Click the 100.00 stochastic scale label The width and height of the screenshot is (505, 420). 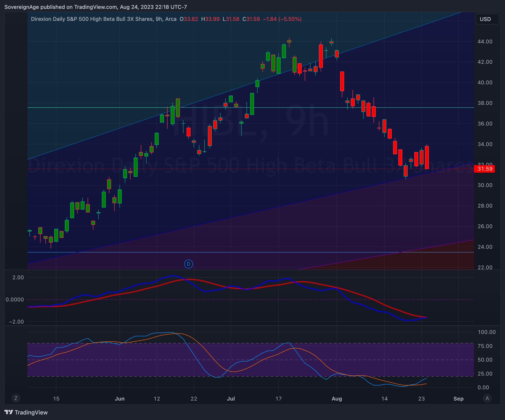pyautogui.click(x=486, y=332)
